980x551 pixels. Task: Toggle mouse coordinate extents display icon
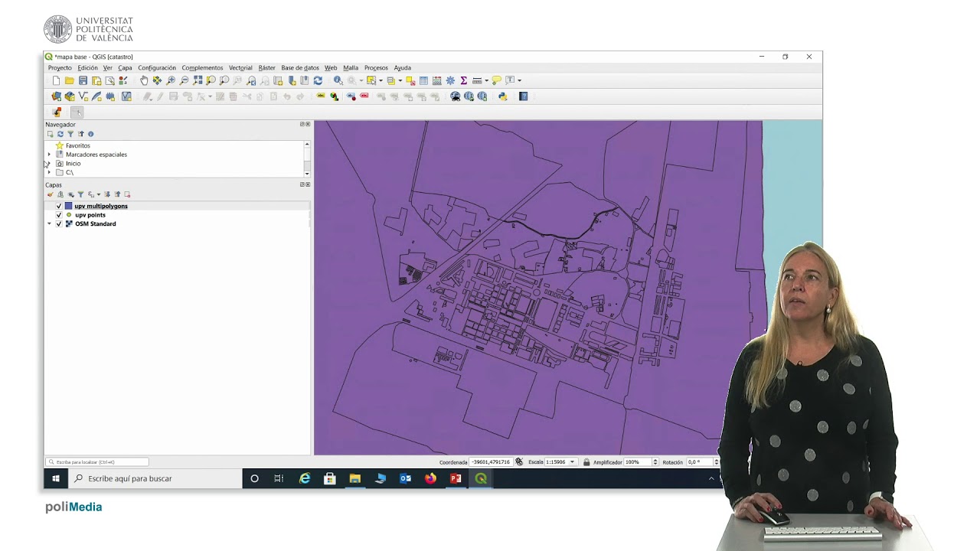click(x=519, y=462)
